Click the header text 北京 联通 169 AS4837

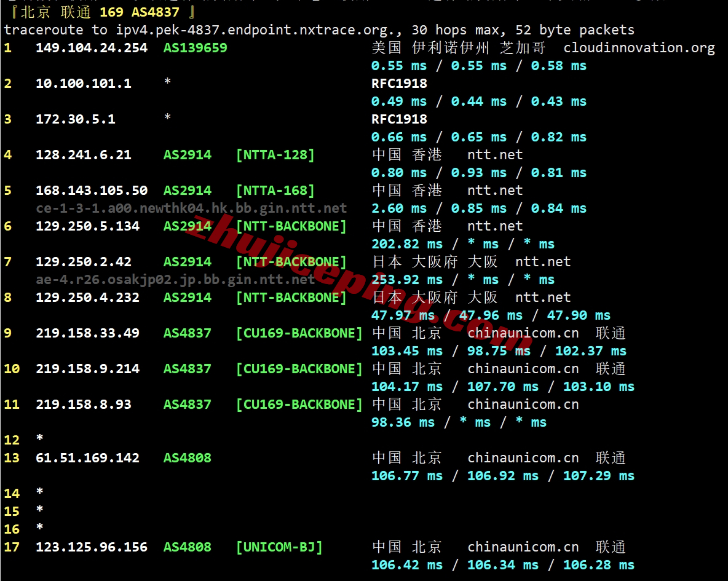100,12
